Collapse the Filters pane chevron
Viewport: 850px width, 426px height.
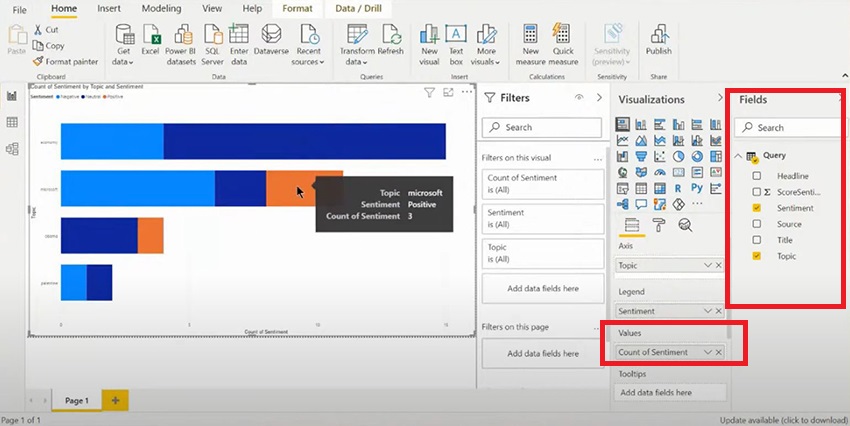point(599,98)
